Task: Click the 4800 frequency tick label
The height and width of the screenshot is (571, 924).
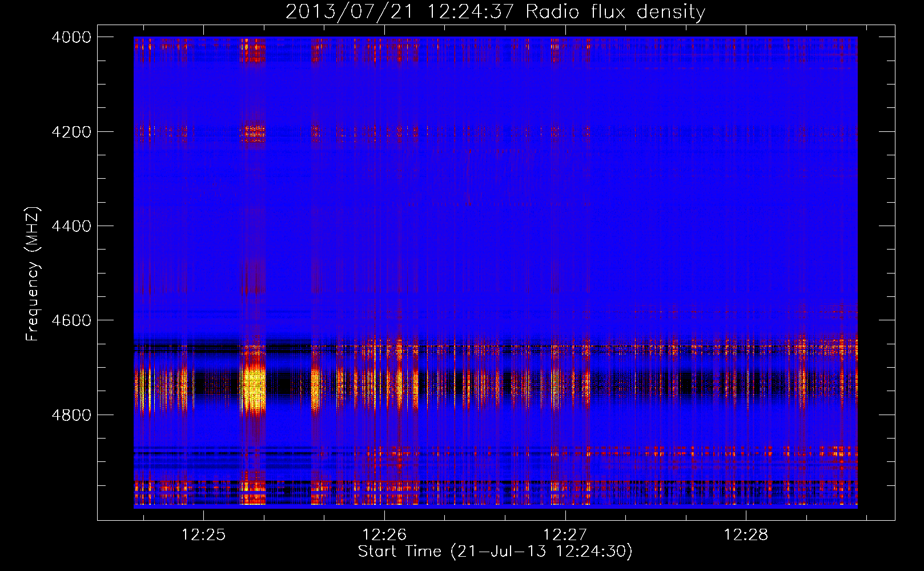Action: point(71,415)
